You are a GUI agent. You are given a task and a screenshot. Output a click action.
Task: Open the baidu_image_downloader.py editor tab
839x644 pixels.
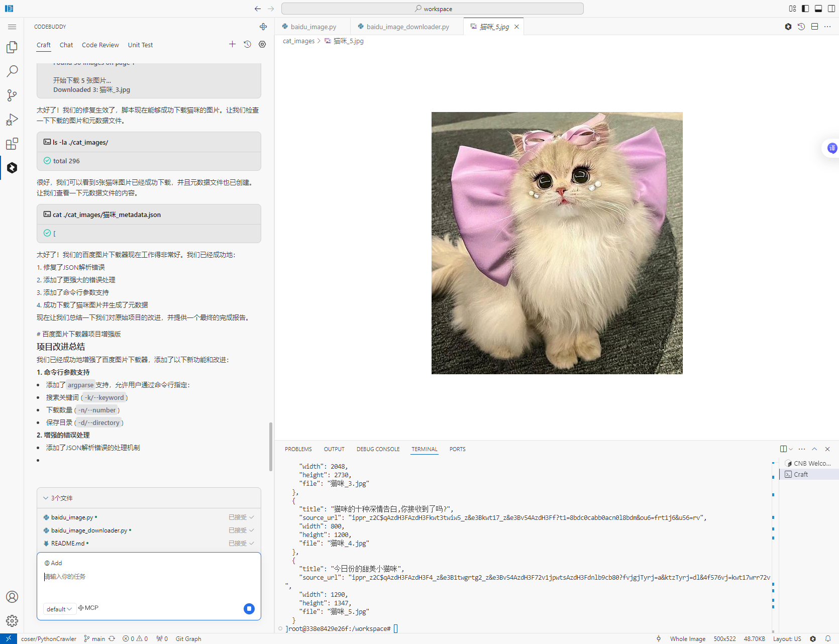407,27
